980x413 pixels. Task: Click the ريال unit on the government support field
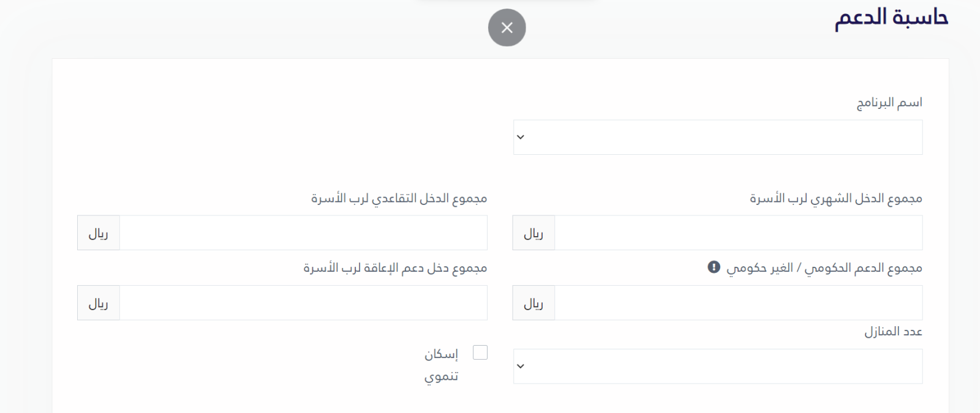pos(533,303)
